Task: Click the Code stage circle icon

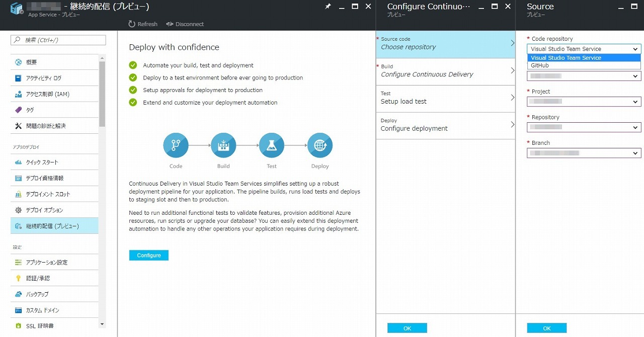Action: (176, 145)
